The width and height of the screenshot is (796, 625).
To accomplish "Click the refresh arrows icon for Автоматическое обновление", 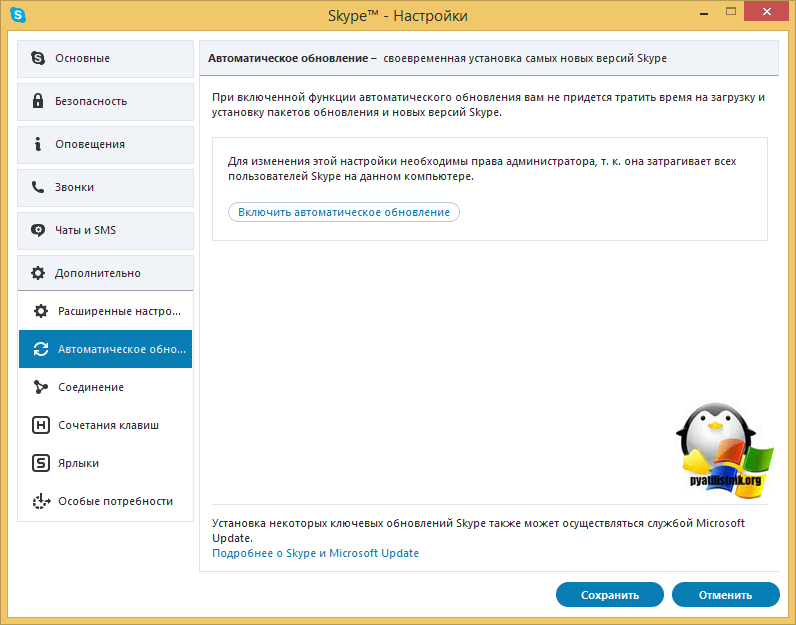I will [41, 349].
